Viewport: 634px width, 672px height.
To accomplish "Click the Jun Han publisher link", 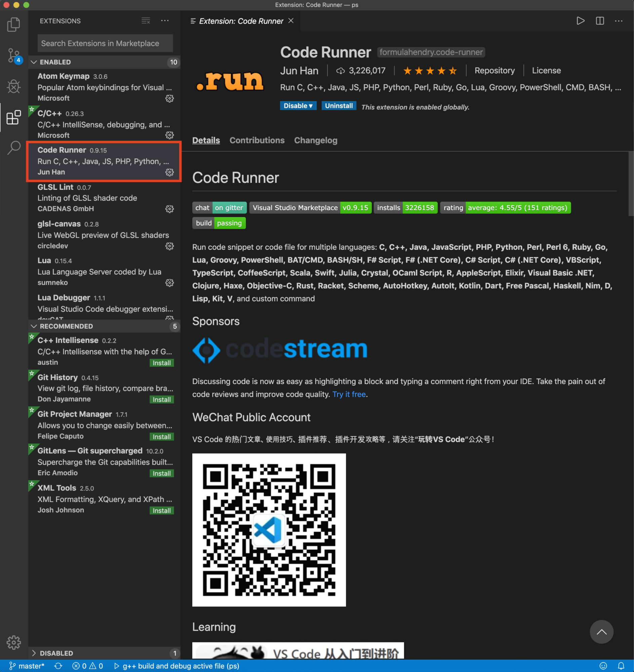I will (299, 71).
